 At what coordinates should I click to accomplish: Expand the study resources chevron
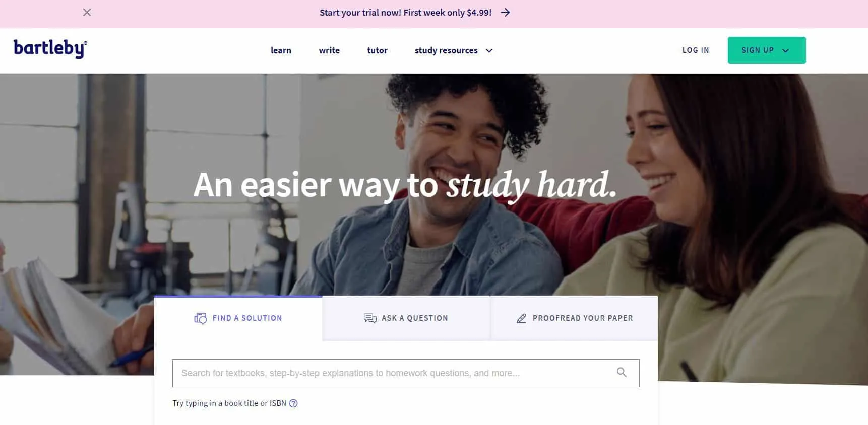coord(489,50)
